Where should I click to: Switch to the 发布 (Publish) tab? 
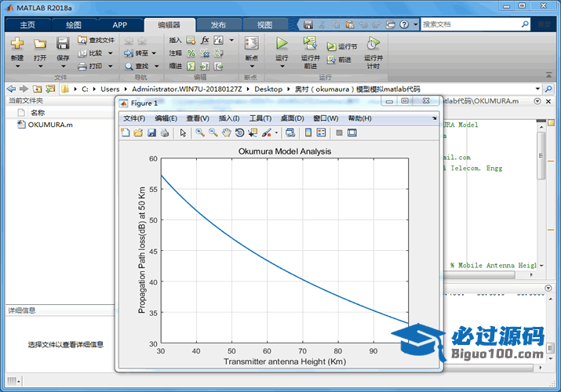(218, 25)
